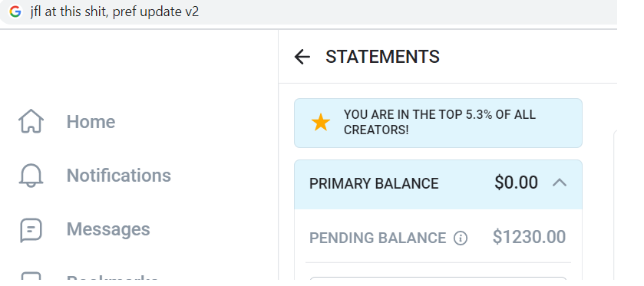
Task: Click the STATEMENTS page heading
Action: [x=382, y=57]
